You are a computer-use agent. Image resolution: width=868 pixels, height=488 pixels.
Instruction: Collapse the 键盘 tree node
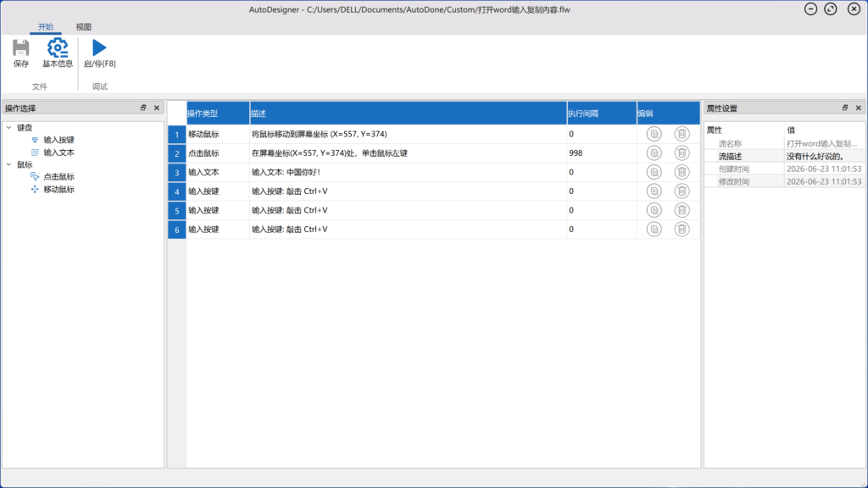[x=8, y=128]
